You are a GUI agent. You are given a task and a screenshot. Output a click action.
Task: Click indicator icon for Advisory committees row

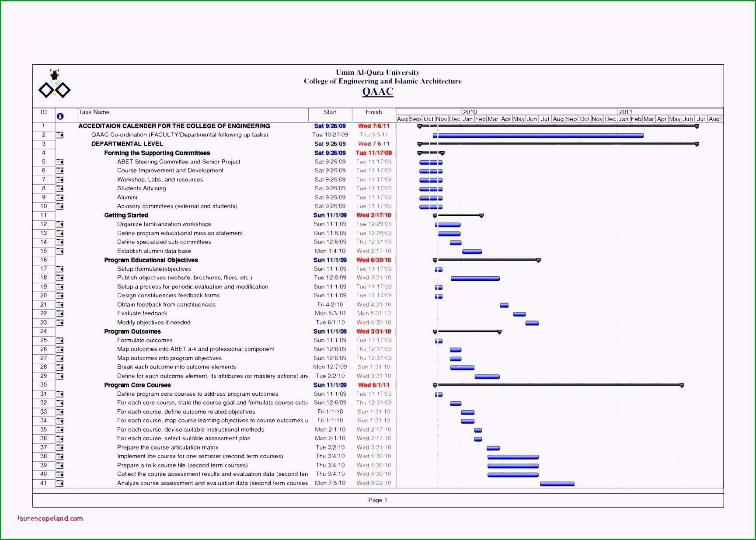click(59, 206)
